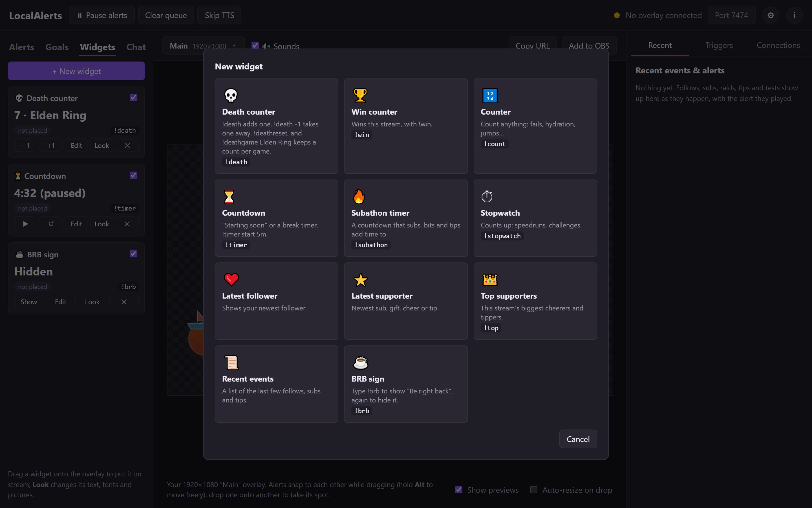Pick the Win counter trophy card
The height and width of the screenshot is (508, 812).
406,126
